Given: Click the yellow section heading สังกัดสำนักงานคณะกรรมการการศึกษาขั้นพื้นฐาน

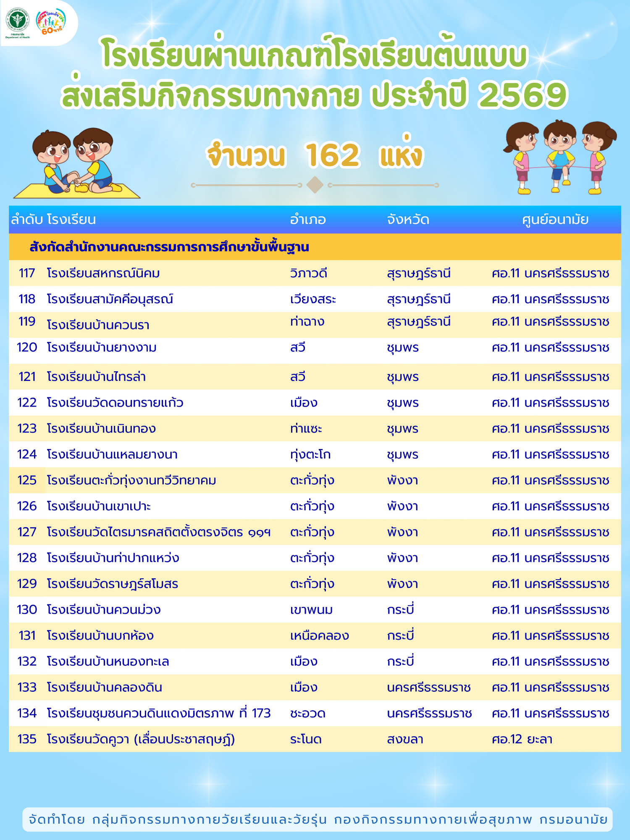Looking at the screenshot, I should click(169, 247).
